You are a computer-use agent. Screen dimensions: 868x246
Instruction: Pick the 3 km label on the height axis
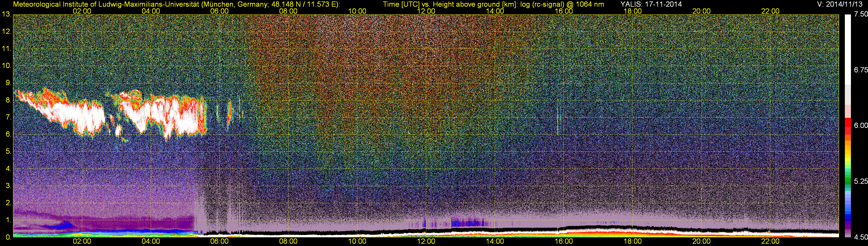[x=8, y=186]
